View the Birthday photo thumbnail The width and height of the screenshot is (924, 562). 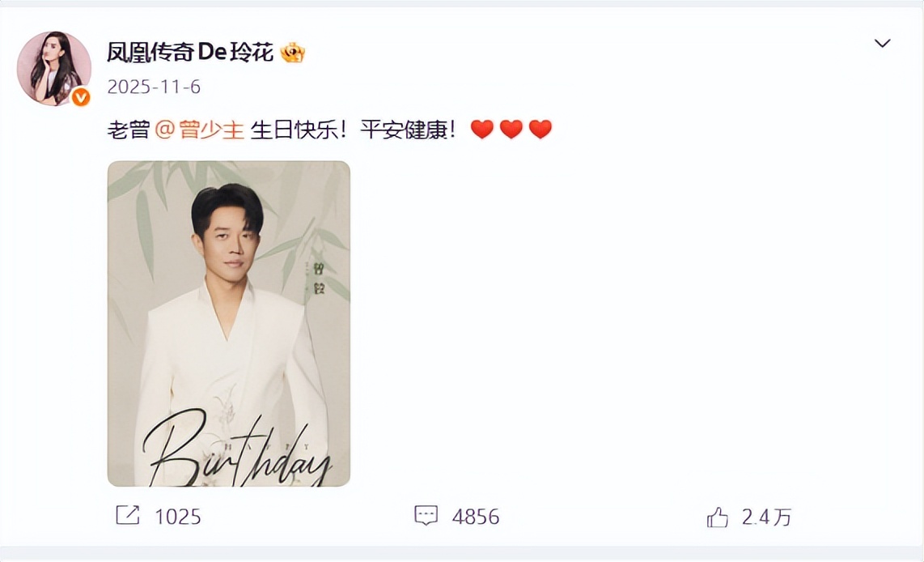click(x=228, y=322)
